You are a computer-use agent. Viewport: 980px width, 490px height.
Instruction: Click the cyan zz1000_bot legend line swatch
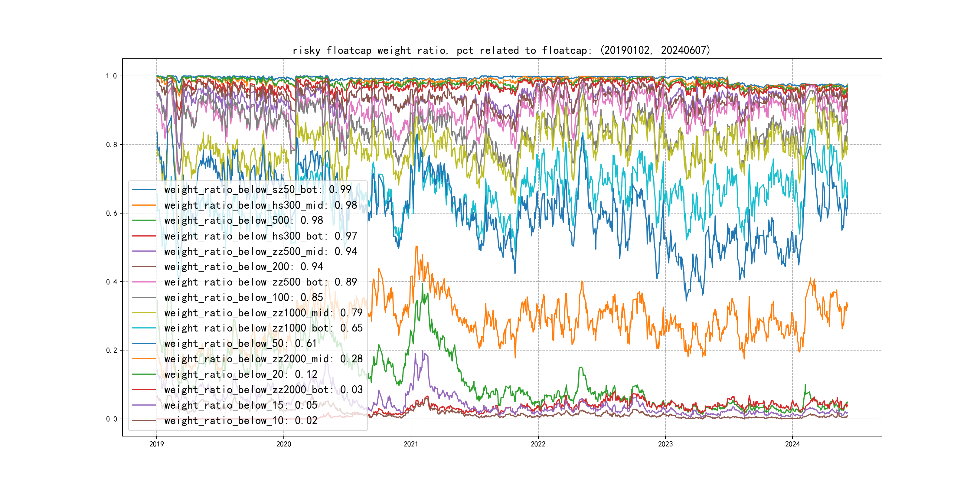pos(144,328)
